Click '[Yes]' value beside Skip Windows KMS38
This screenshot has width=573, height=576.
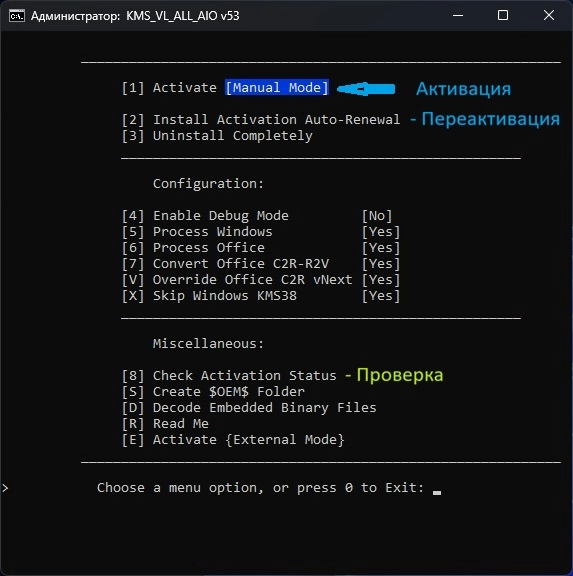pyautogui.click(x=381, y=296)
